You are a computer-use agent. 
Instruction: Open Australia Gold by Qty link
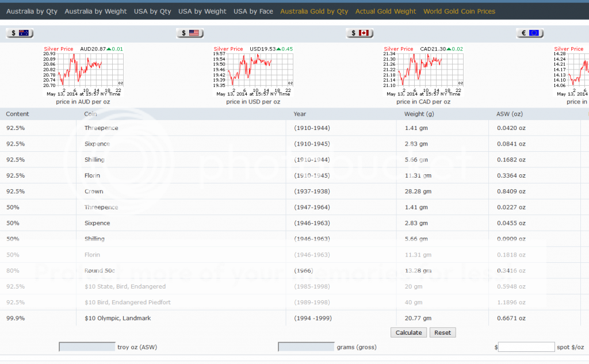click(x=314, y=12)
